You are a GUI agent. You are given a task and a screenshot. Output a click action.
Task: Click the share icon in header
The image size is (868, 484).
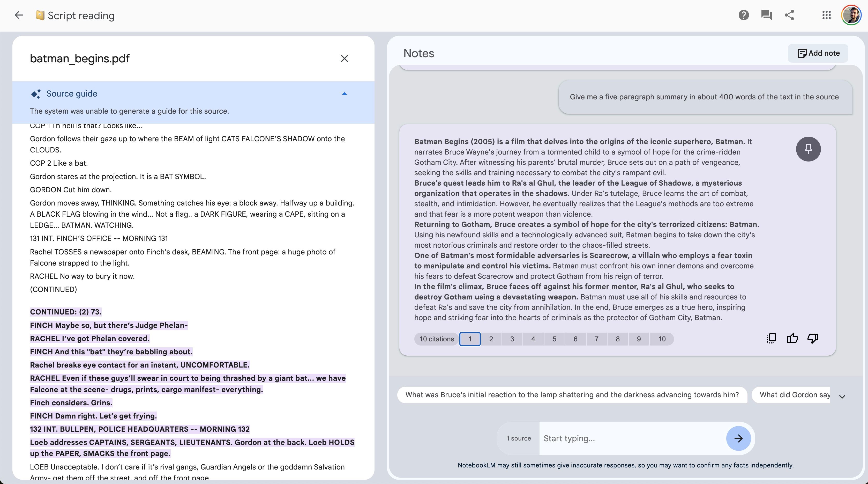(789, 15)
